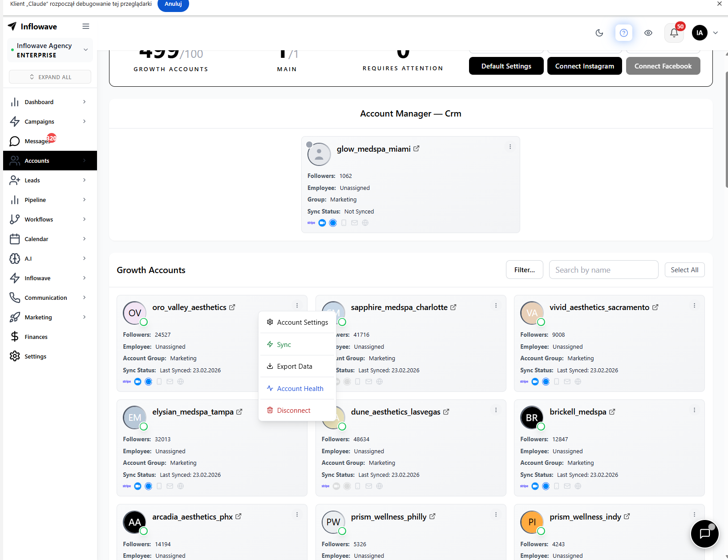Open notifications bell with 50 badge

(674, 33)
